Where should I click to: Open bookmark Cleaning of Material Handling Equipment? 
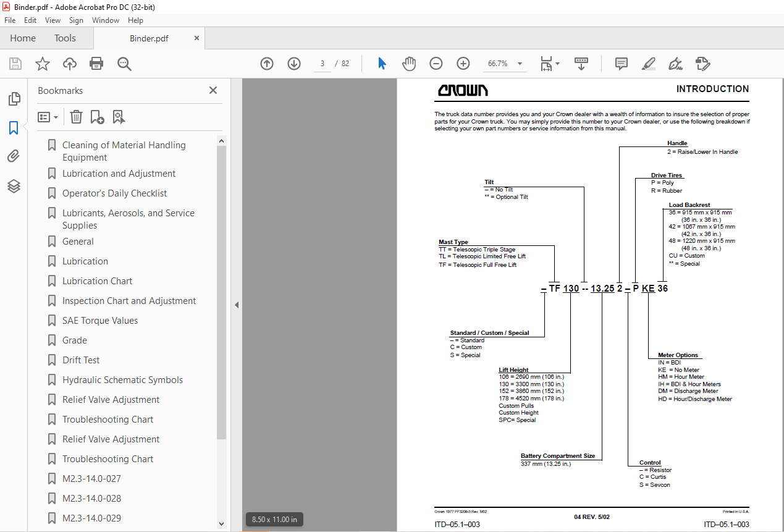[124, 151]
